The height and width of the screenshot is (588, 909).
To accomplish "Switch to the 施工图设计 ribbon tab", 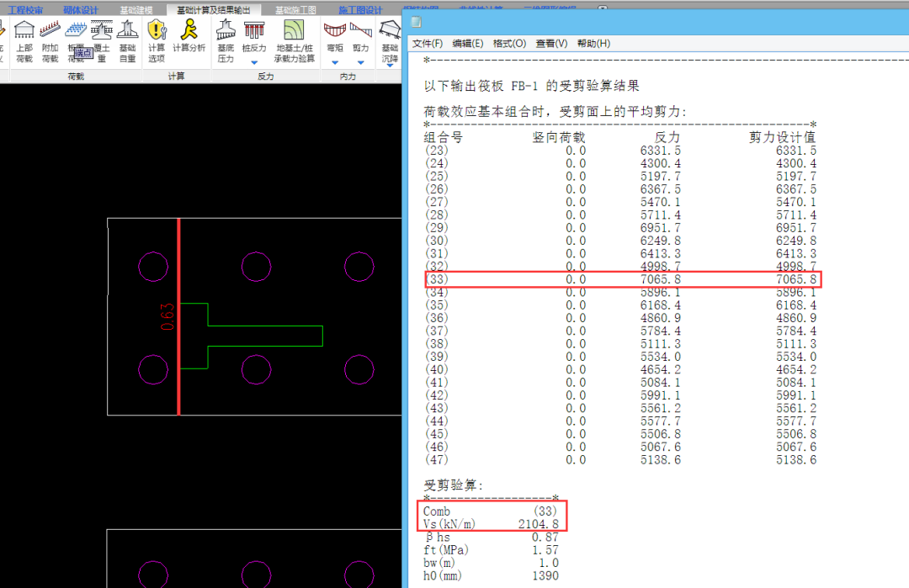I will point(360,10).
